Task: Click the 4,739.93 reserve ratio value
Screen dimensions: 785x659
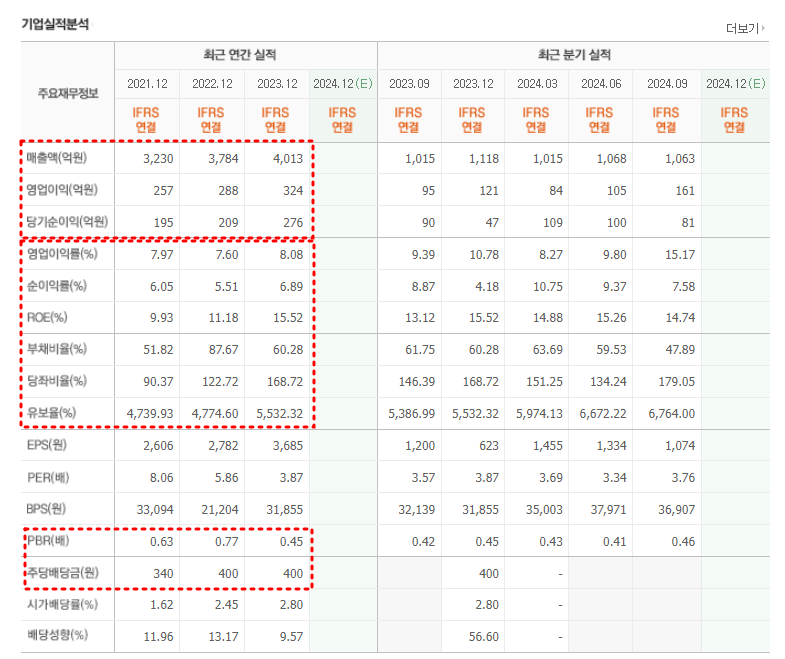Action: tap(150, 414)
